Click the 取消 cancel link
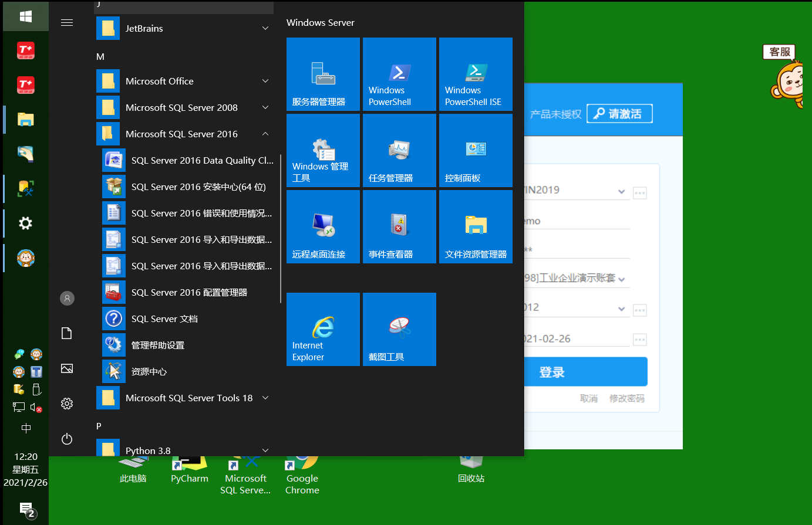This screenshot has width=812, height=525. pyautogui.click(x=588, y=398)
